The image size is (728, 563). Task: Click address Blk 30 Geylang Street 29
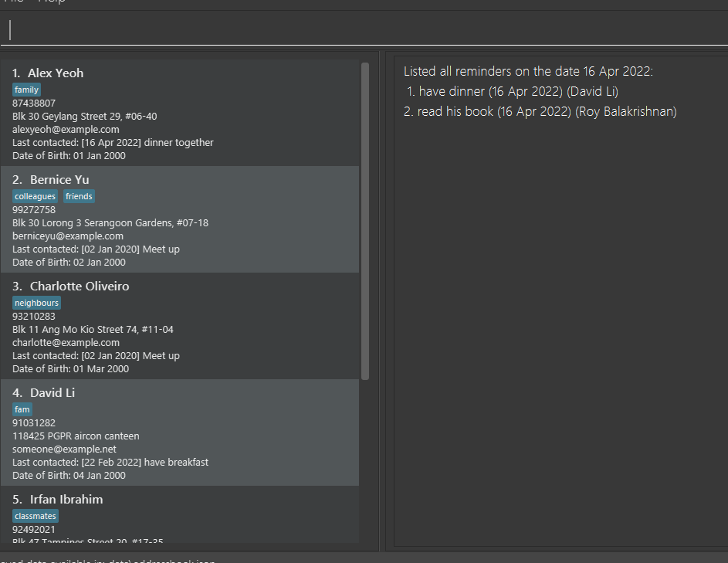[x=84, y=116]
